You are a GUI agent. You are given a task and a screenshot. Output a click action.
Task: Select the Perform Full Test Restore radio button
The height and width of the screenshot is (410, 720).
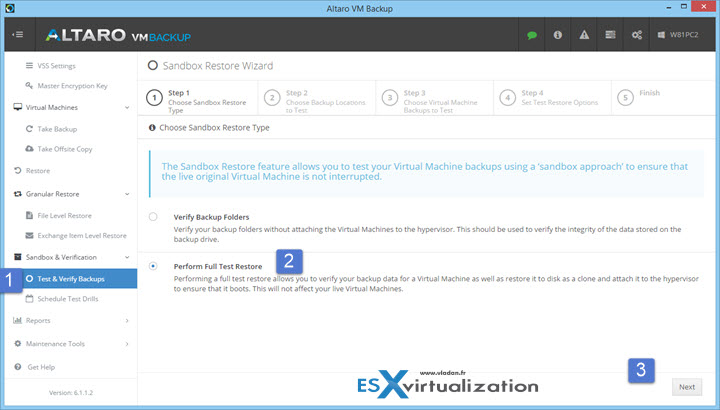(x=153, y=266)
